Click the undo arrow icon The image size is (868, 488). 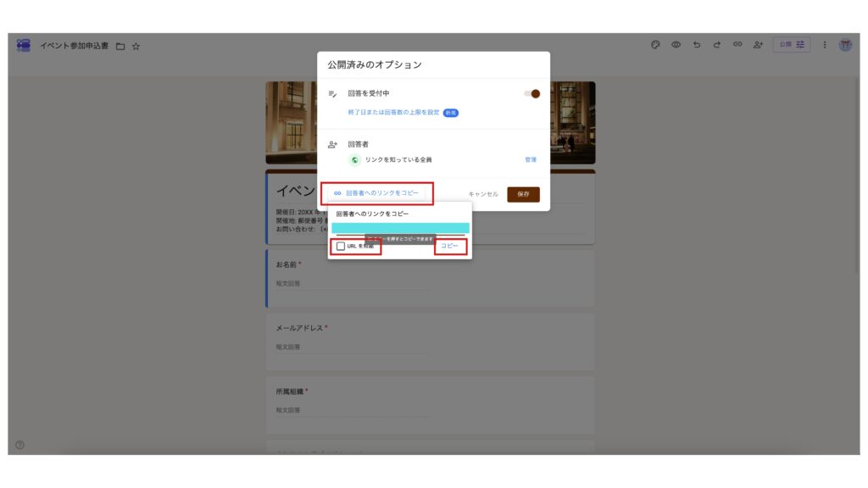[697, 45]
